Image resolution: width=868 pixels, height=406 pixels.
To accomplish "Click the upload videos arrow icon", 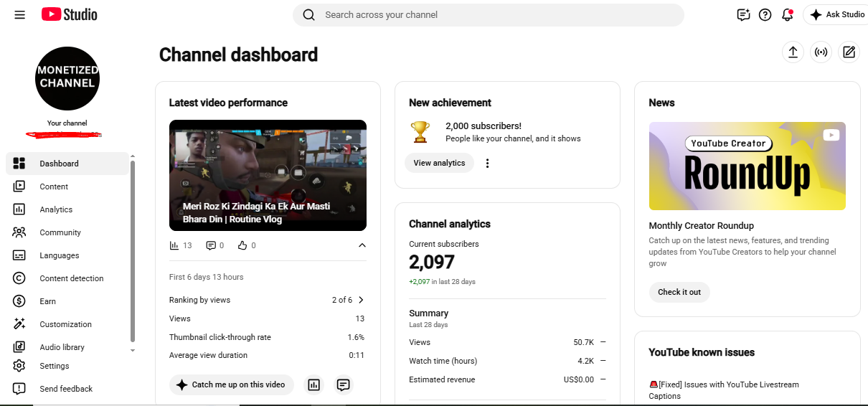I will pyautogui.click(x=793, y=52).
